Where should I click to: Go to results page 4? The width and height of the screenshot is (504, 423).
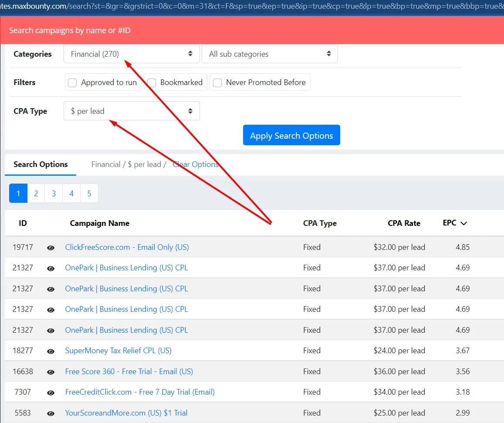(x=71, y=193)
